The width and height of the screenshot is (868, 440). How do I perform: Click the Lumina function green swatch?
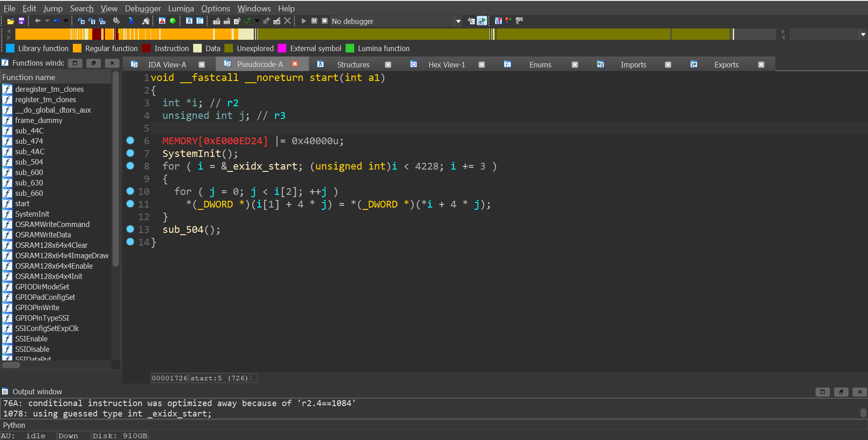tap(350, 48)
